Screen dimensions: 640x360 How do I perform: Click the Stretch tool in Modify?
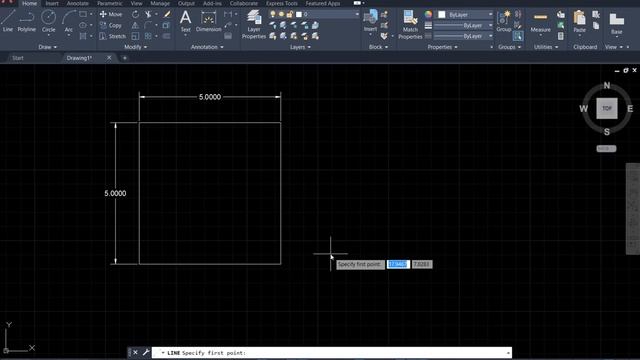[x=112, y=36]
